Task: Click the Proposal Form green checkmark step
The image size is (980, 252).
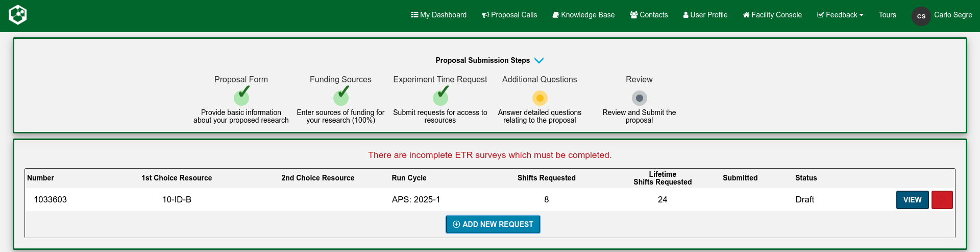Action: tap(241, 97)
